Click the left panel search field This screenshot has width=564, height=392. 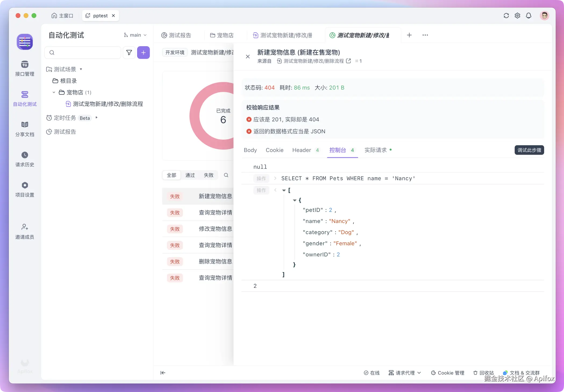pos(83,53)
